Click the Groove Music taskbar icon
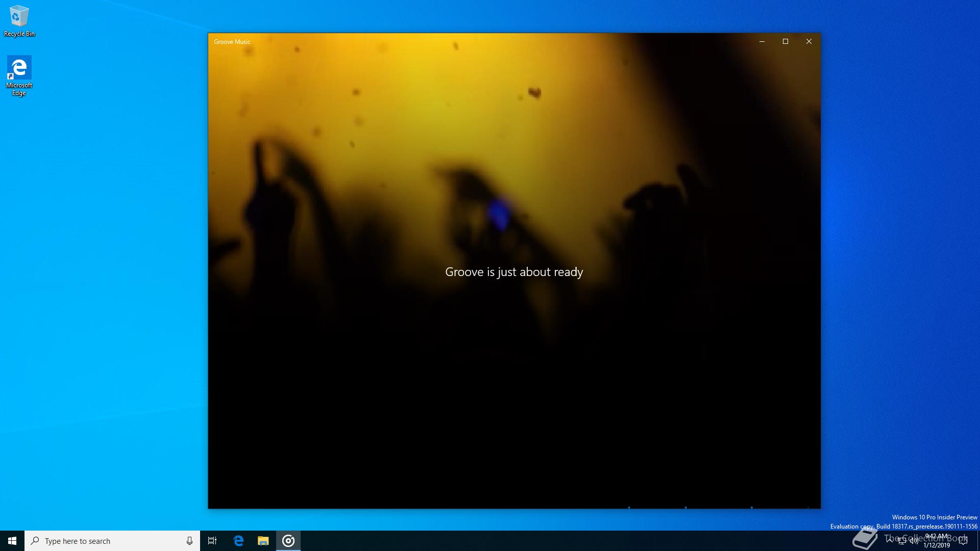The image size is (980, 551). [288, 541]
